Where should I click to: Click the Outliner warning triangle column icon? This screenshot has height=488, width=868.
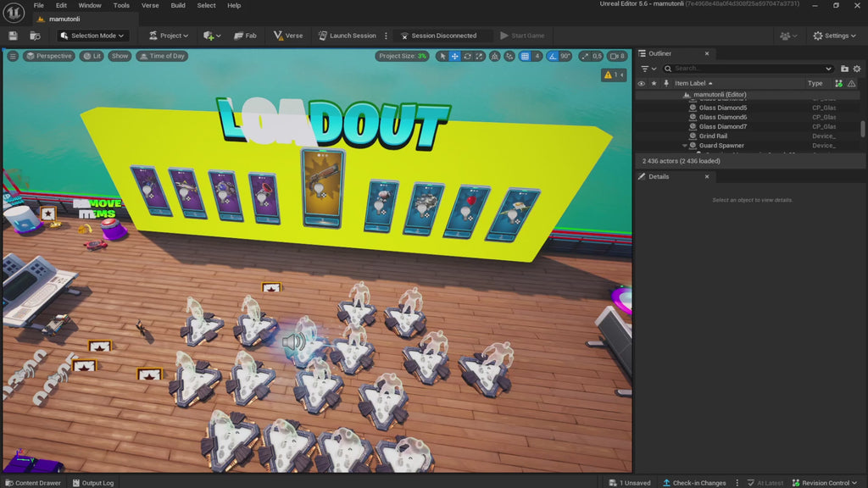tap(851, 84)
